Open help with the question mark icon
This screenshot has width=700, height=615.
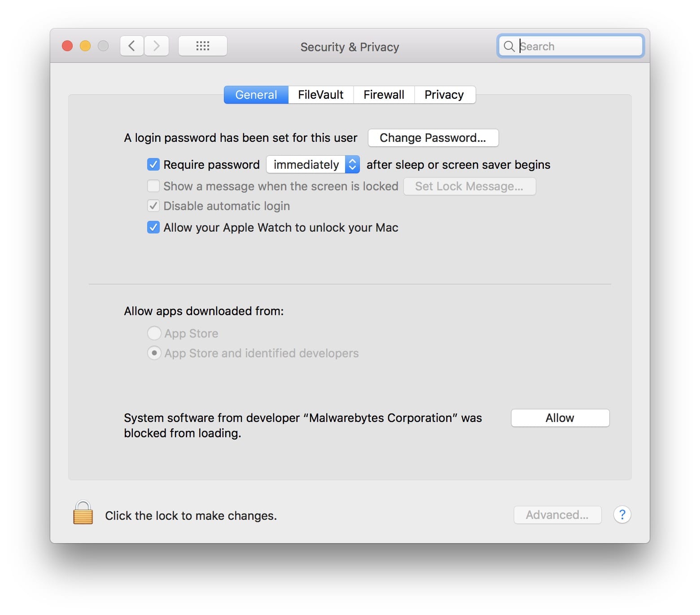point(622,514)
